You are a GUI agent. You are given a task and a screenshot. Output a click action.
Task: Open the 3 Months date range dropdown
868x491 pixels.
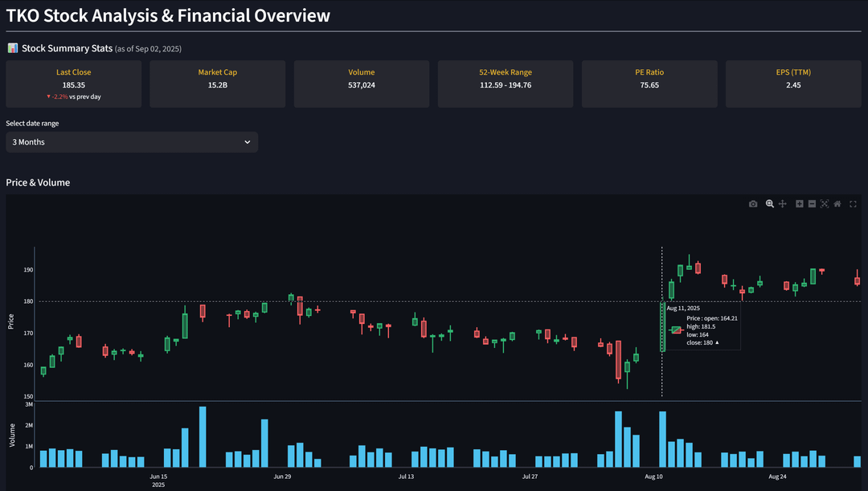pyautogui.click(x=132, y=142)
